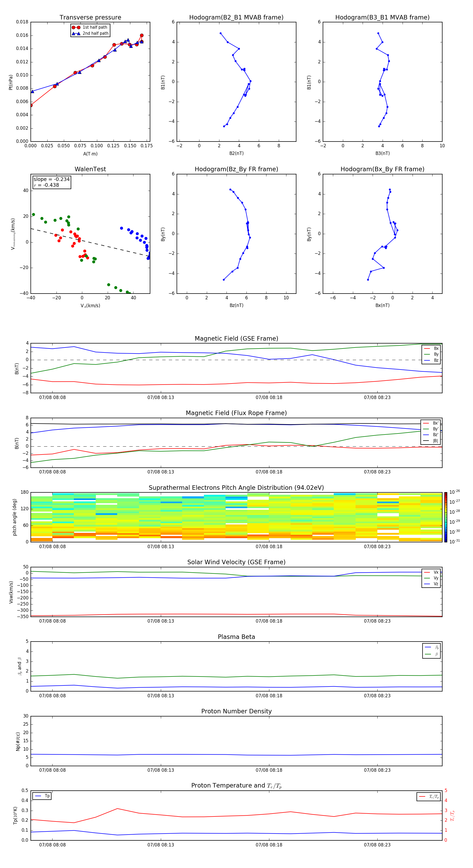The image size is (473, 868).
Task: Click the 'WalenTest' plot title
Action: [90, 169]
